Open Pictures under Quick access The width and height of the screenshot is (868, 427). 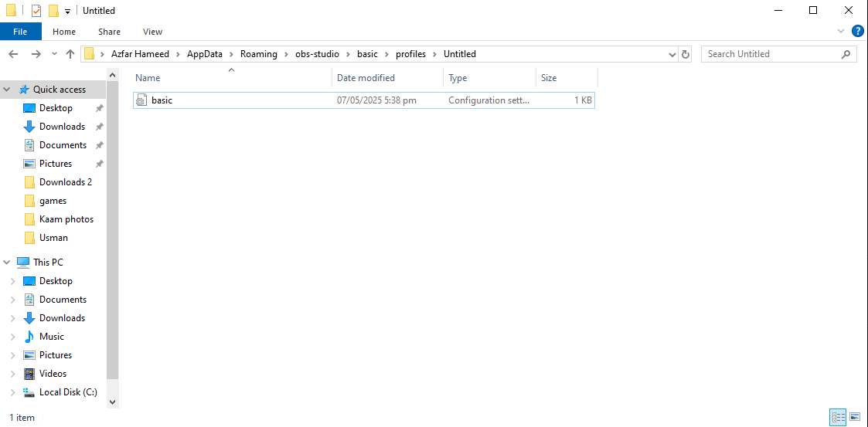click(56, 164)
